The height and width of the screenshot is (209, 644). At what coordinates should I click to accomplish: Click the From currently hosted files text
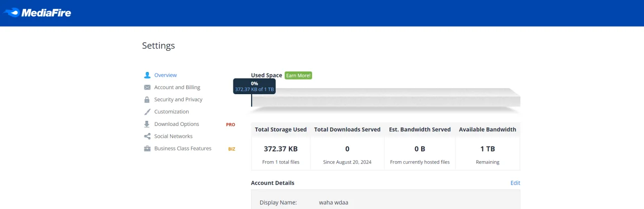point(420,162)
